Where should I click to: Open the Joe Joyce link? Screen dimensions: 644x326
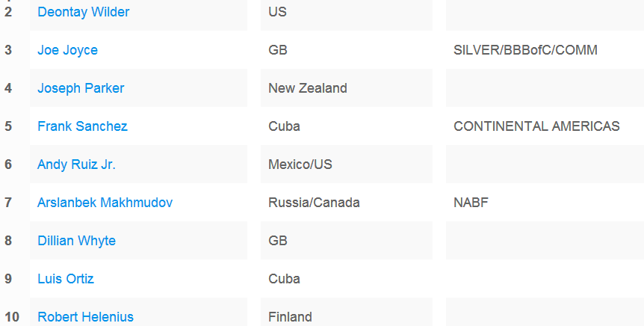(68, 50)
